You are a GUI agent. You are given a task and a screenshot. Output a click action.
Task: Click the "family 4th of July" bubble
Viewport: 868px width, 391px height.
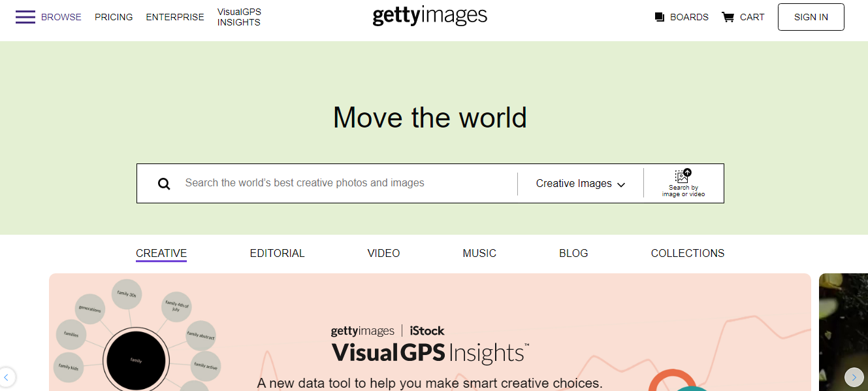point(176,306)
